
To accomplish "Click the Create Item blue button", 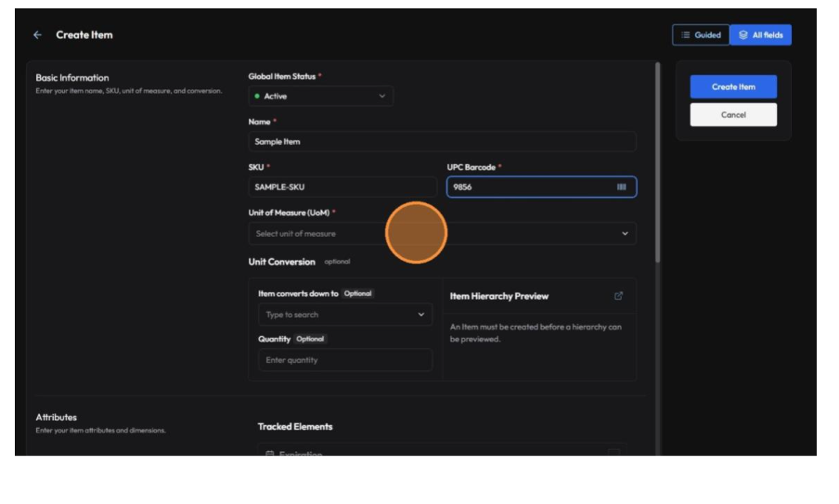I will point(733,86).
